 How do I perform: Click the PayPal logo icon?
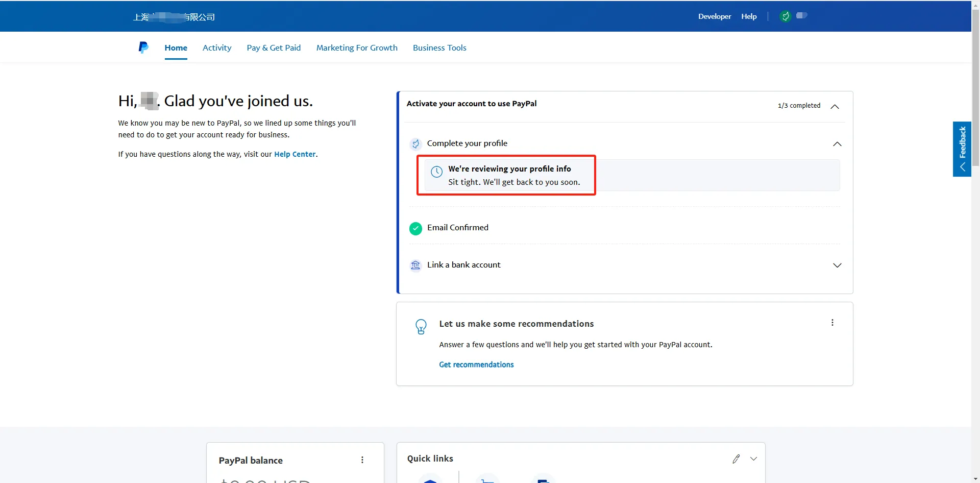(x=143, y=47)
